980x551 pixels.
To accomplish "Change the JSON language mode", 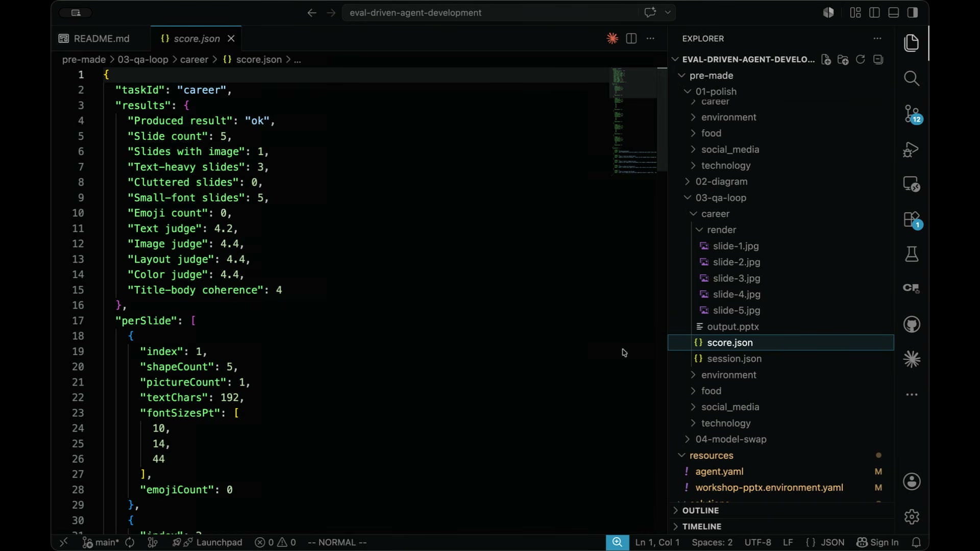I will tap(832, 542).
